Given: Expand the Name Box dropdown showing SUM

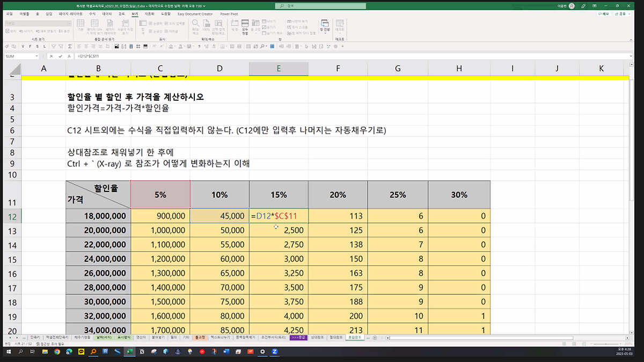Looking at the screenshot, I should click(36, 56).
